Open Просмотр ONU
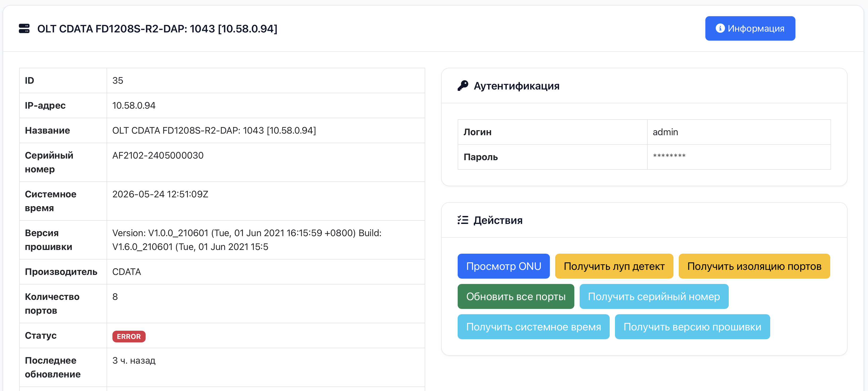The image size is (868, 391). [503, 266]
